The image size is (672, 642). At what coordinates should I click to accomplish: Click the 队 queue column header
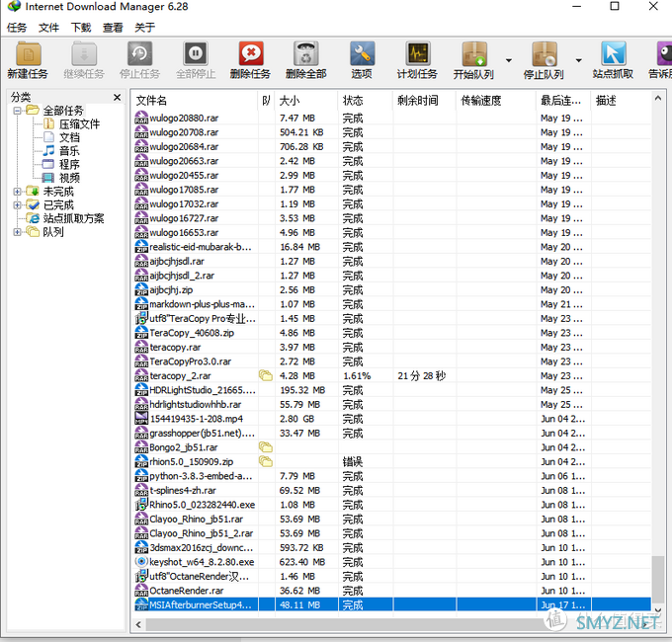[266, 101]
